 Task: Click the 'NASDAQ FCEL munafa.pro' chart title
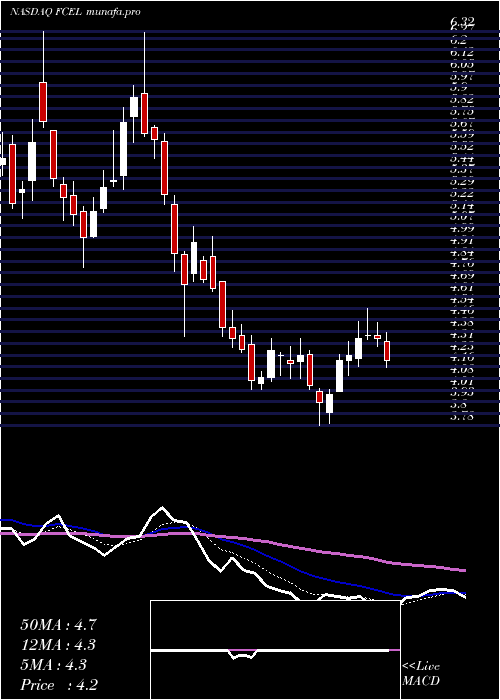[x=75, y=12]
